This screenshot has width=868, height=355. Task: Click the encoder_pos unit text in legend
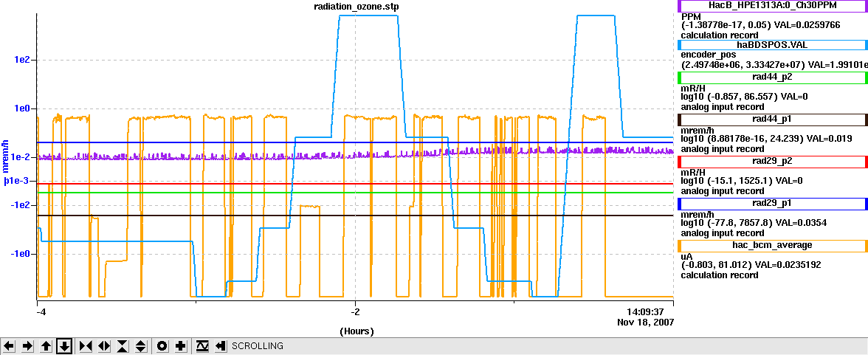coord(709,55)
